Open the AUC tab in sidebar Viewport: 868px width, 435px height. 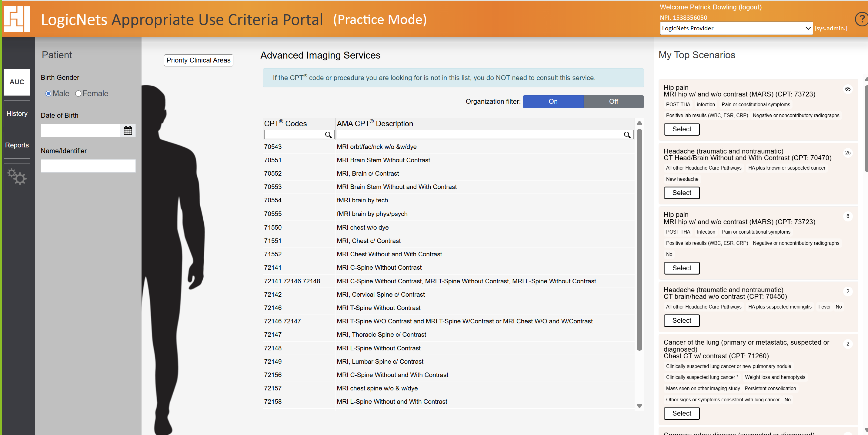[17, 82]
